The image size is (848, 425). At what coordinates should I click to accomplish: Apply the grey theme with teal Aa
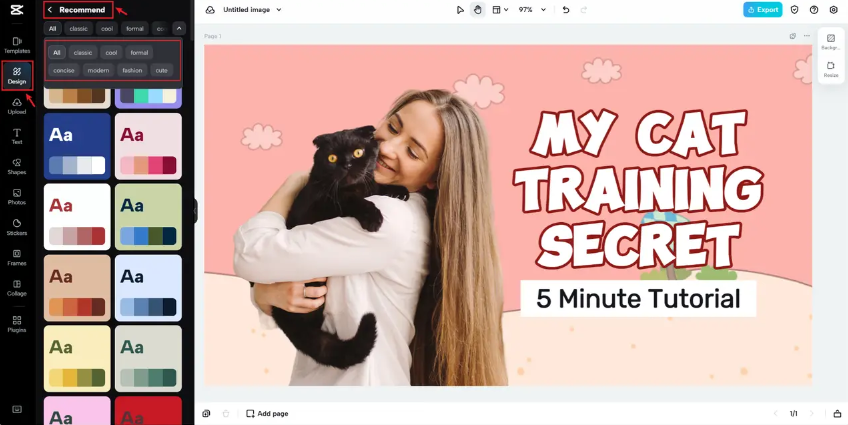pos(148,358)
